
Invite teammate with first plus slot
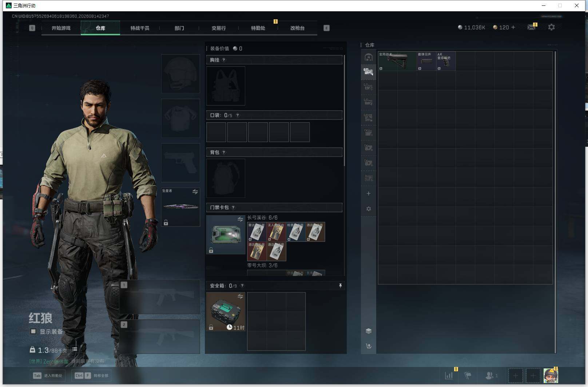(x=515, y=375)
